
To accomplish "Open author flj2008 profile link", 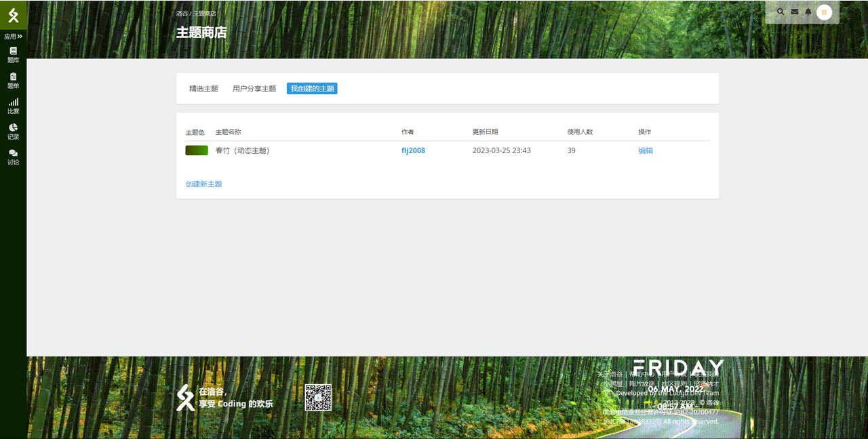I will 414,150.
